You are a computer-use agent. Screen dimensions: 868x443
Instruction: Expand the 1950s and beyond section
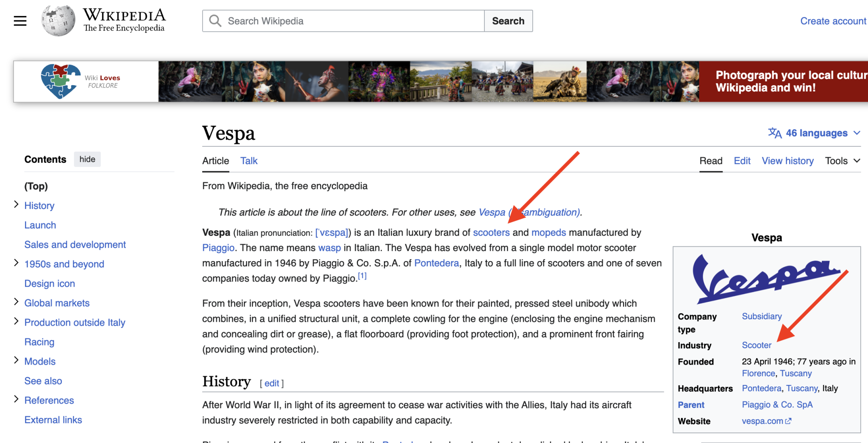click(16, 263)
